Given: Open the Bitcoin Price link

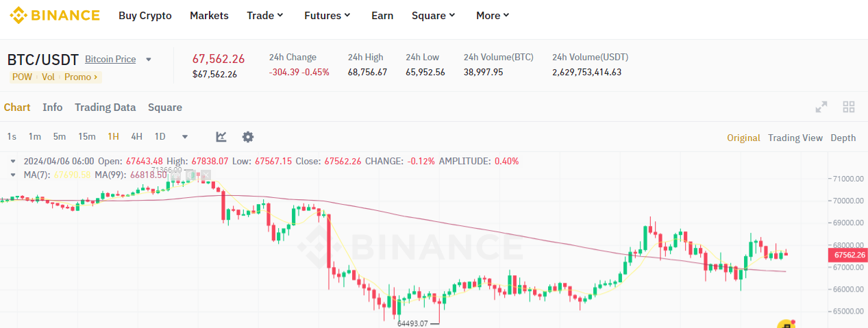Looking at the screenshot, I should (110, 60).
